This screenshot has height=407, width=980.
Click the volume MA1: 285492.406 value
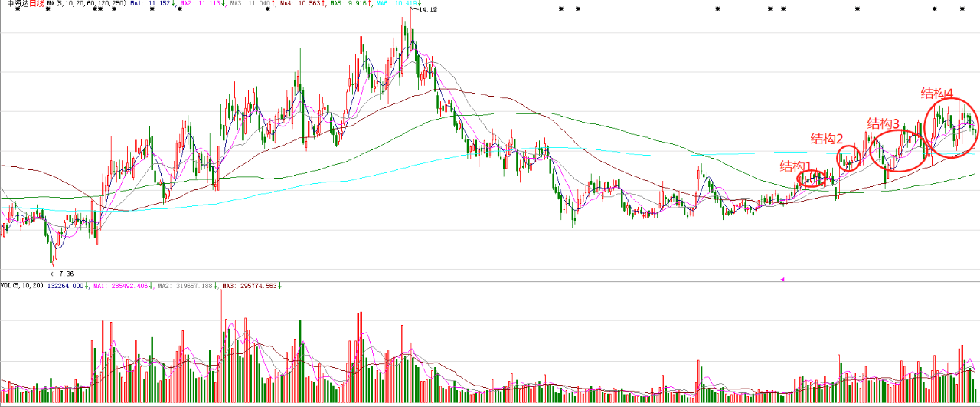coord(122,286)
